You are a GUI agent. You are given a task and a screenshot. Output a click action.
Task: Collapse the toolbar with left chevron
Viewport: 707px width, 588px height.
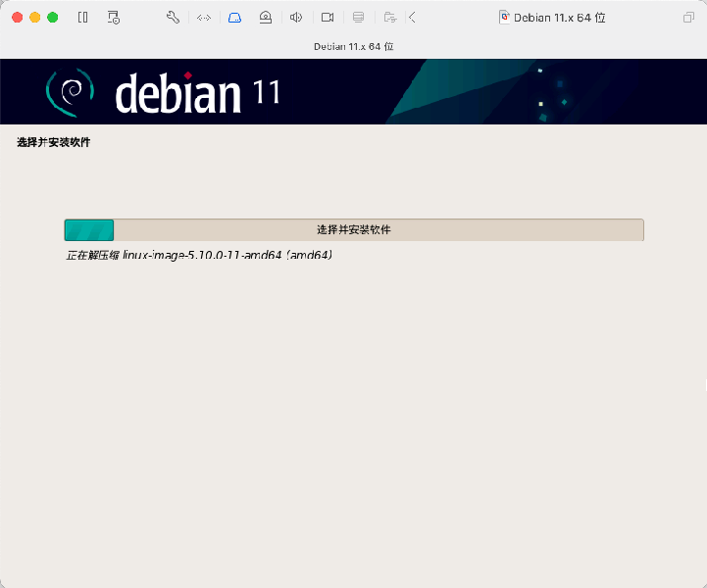click(x=412, y=18)
